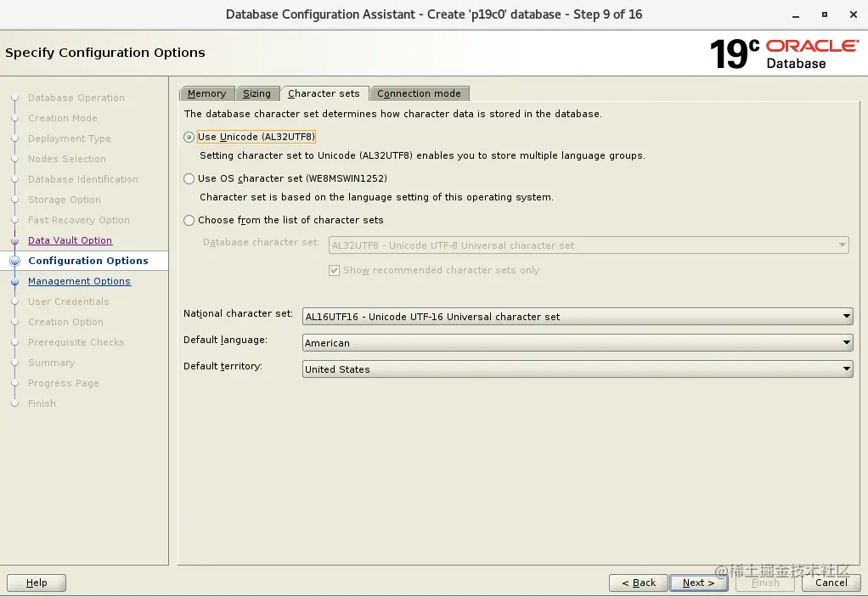Click the National character set label
This screenshot has height=597, width=868.
coord(238,313)
